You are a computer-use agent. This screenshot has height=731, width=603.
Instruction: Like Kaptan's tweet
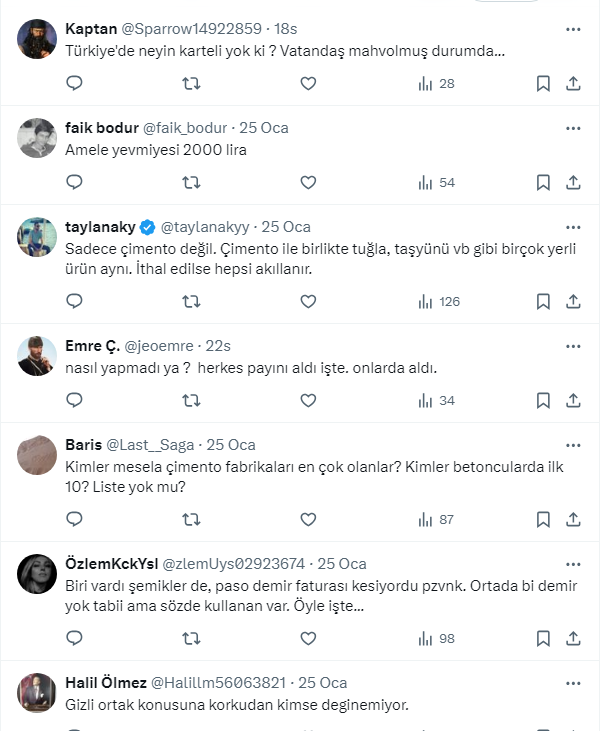pos(308,83)
